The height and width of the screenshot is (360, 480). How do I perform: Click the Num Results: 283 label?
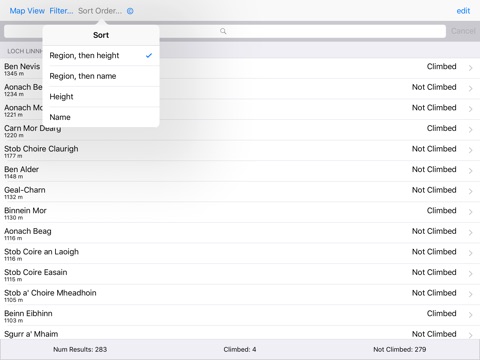80,349
